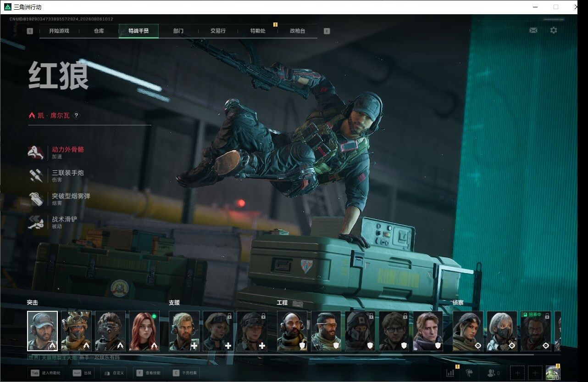Image resolution: width=588 pixels, height=382 pixels.
Task: Open the 自定义 customize button
Action: click(114, 373)
